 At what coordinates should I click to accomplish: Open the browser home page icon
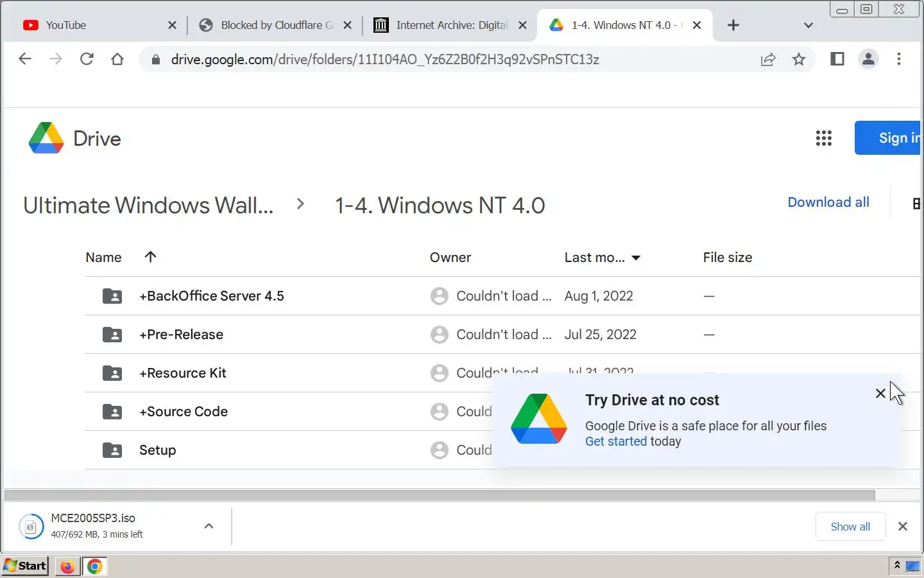(x=117, y=59)
